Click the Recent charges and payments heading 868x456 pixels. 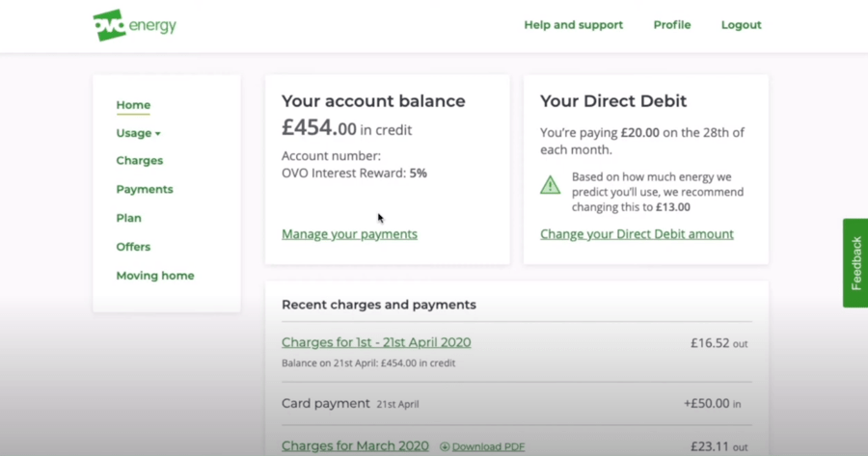[x=379, y=305]
